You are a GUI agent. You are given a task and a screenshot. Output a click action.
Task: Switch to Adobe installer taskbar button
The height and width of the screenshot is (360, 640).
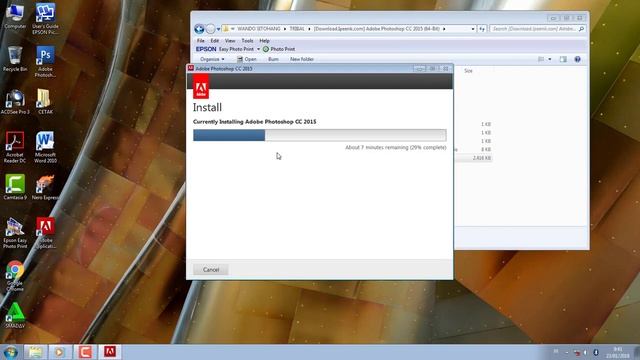point(110,352)
